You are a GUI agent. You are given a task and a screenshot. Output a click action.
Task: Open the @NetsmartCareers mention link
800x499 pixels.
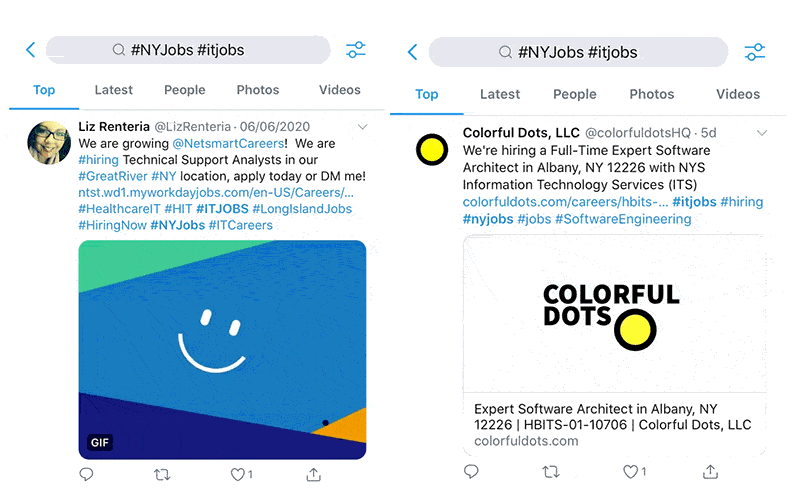[228, 143]
